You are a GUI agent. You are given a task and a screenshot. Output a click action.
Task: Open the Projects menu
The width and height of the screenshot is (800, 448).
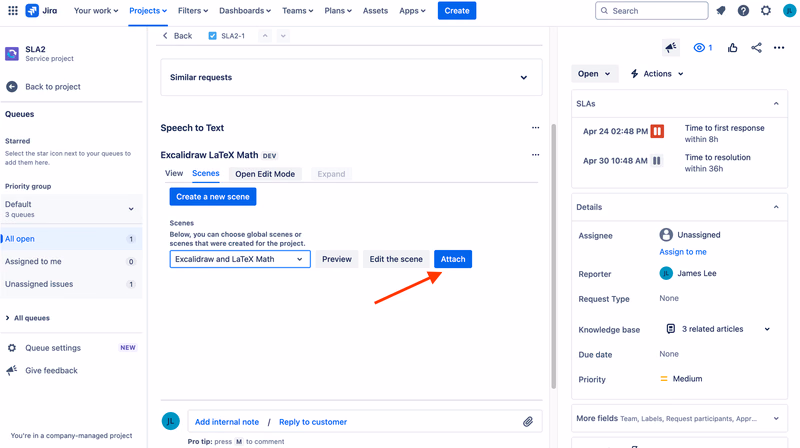point(148,11)
